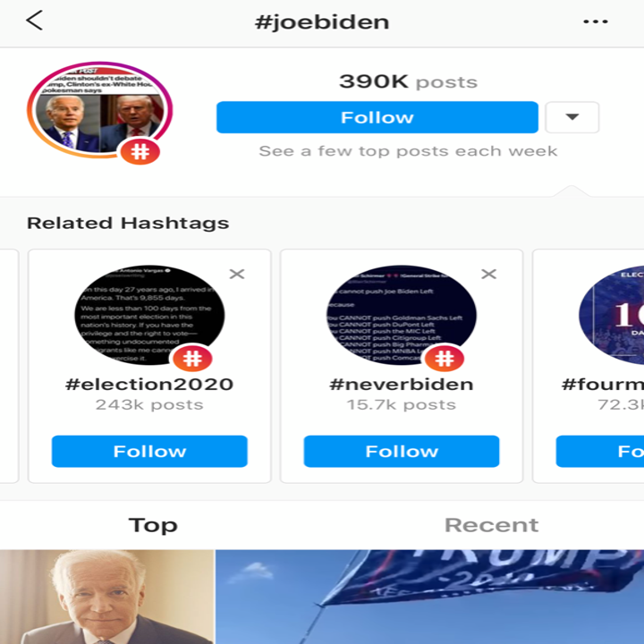Tap the hashtag badge on #joebiden avatar
Image resolution: width=644 pixels, height=644 pixels.
[140, 151]
